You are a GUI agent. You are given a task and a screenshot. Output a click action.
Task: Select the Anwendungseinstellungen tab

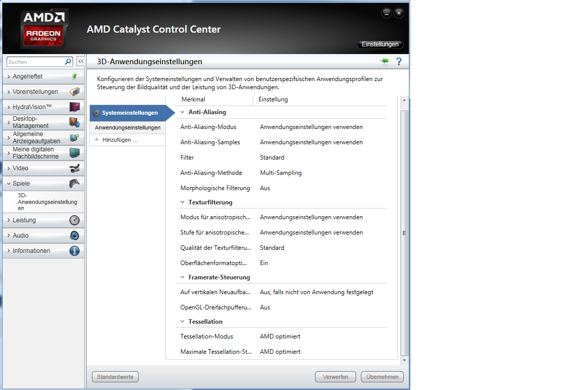click(128, 127)
